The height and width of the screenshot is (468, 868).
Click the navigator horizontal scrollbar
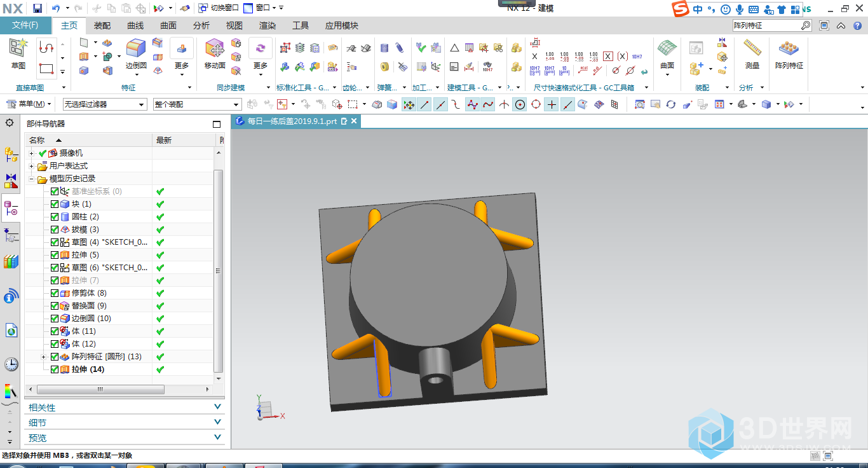100,389
